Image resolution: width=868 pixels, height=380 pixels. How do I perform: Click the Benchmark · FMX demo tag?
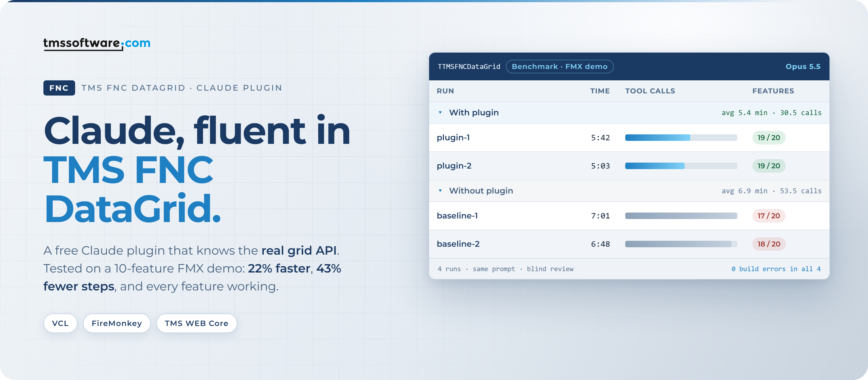pyautogui.click(x=560, y=66)
